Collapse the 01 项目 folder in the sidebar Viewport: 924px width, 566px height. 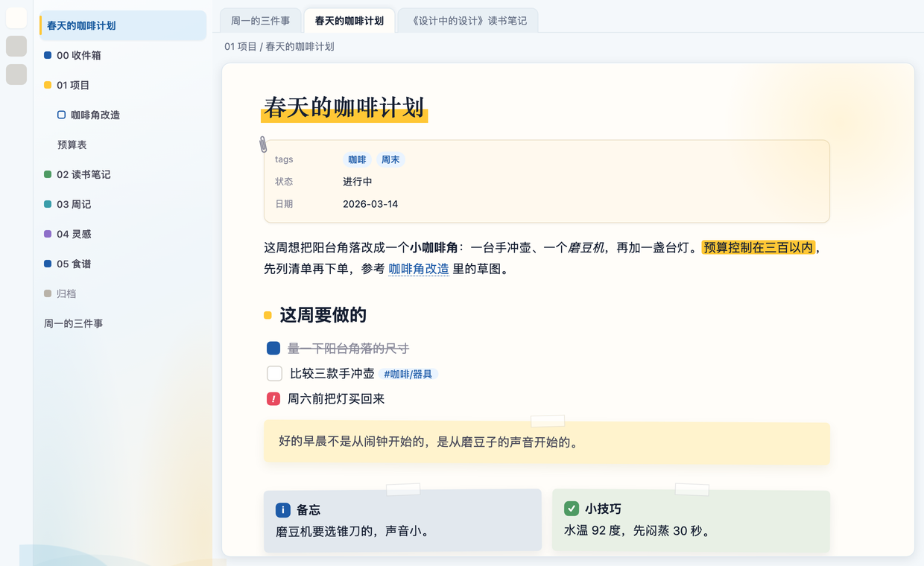(124, 85)
